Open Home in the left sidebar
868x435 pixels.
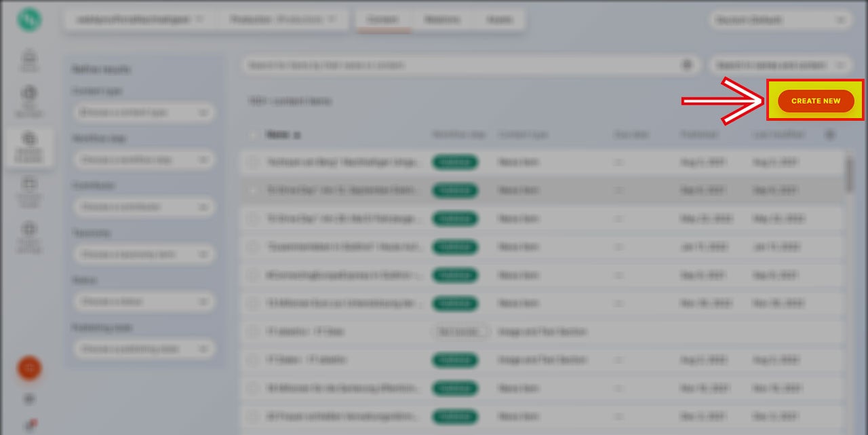point(30,60)
